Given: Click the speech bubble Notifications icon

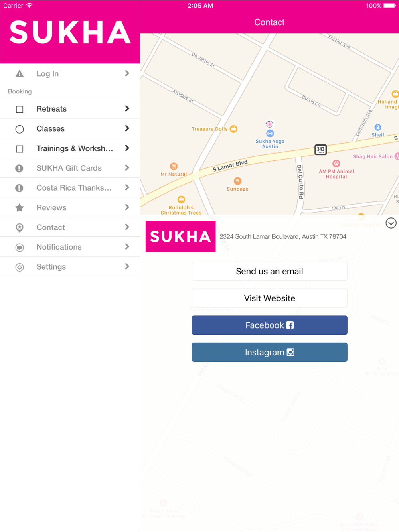Looking at the screenshot, I should coord(19,247).
